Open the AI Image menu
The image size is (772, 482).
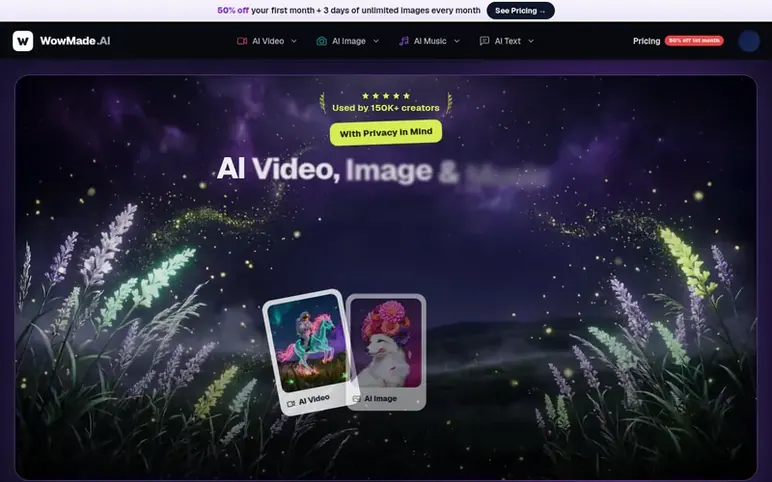349,41
